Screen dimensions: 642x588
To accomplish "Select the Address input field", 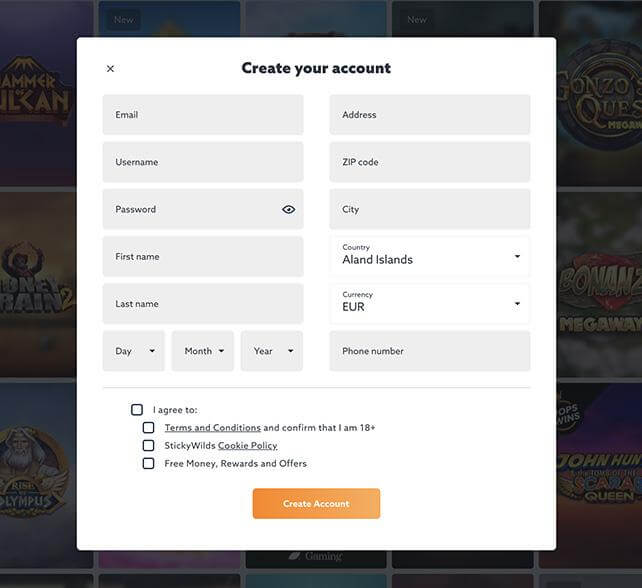I will click(x=430, y=115).
